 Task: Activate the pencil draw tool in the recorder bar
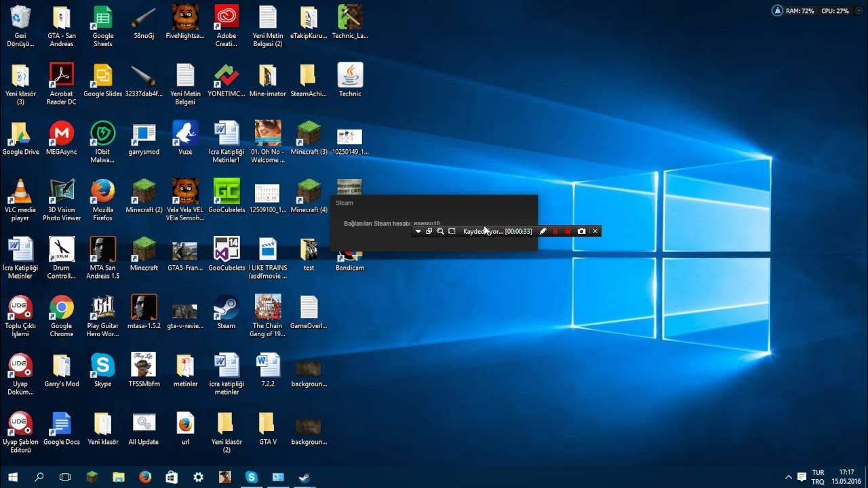542,231
